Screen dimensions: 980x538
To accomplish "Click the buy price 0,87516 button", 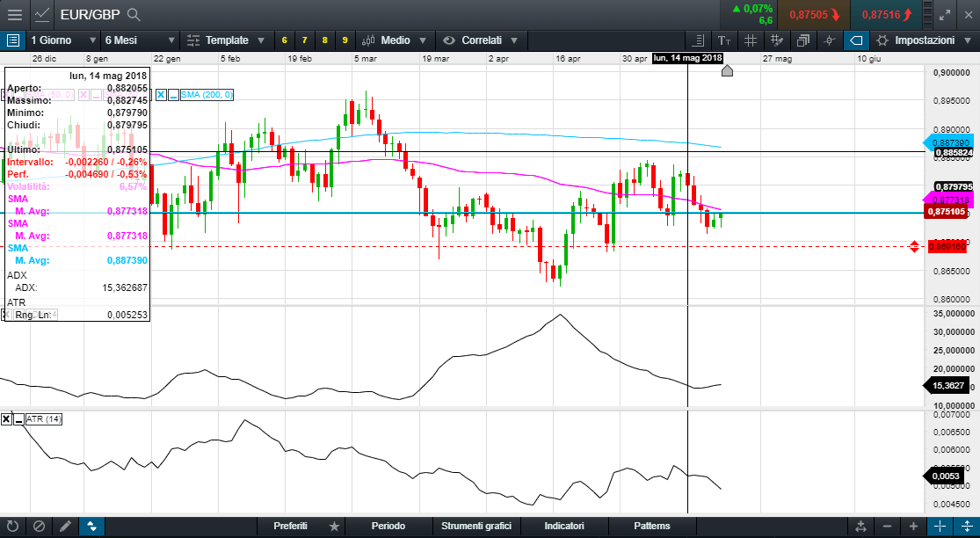I will 886,15.
